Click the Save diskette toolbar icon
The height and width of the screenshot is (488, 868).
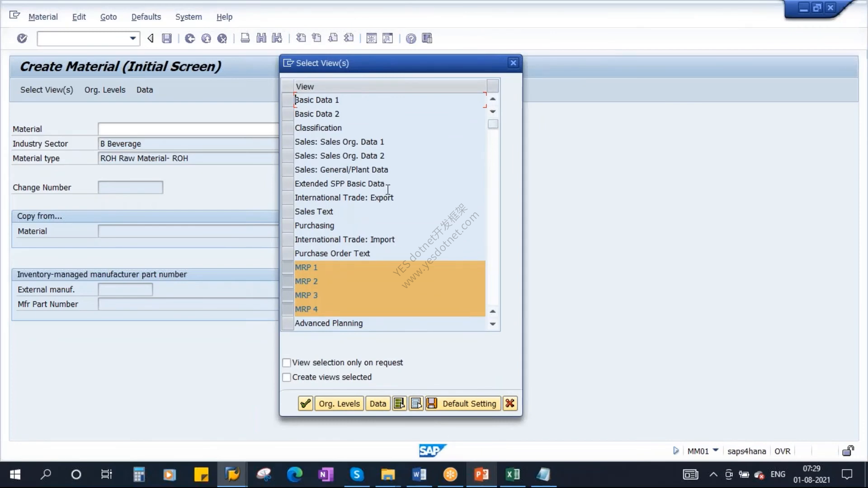coord(167,38)
